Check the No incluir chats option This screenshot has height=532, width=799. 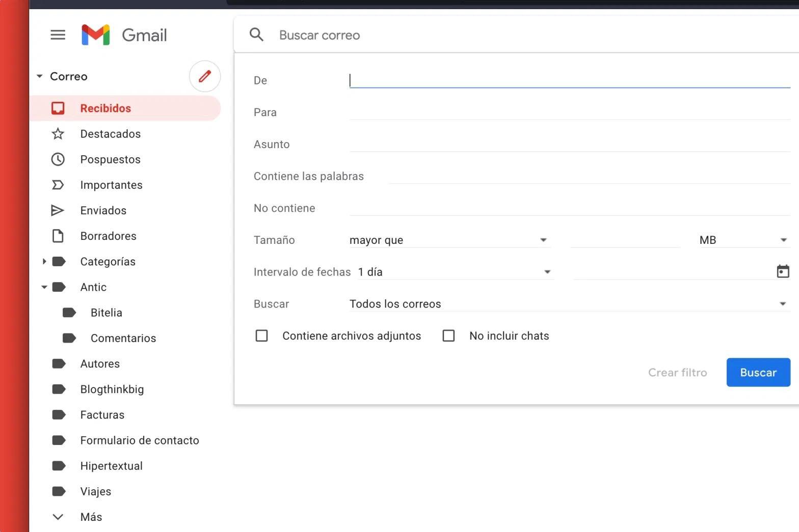coord(448,335)
